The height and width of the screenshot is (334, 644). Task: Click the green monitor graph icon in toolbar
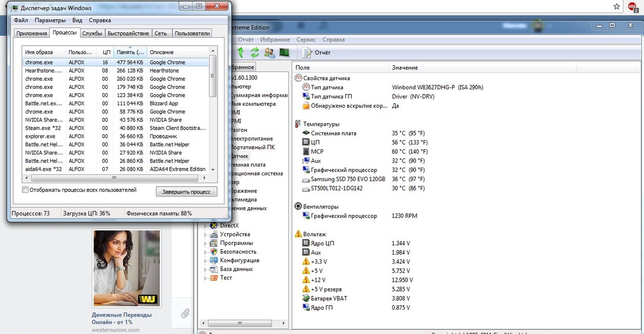284,52
